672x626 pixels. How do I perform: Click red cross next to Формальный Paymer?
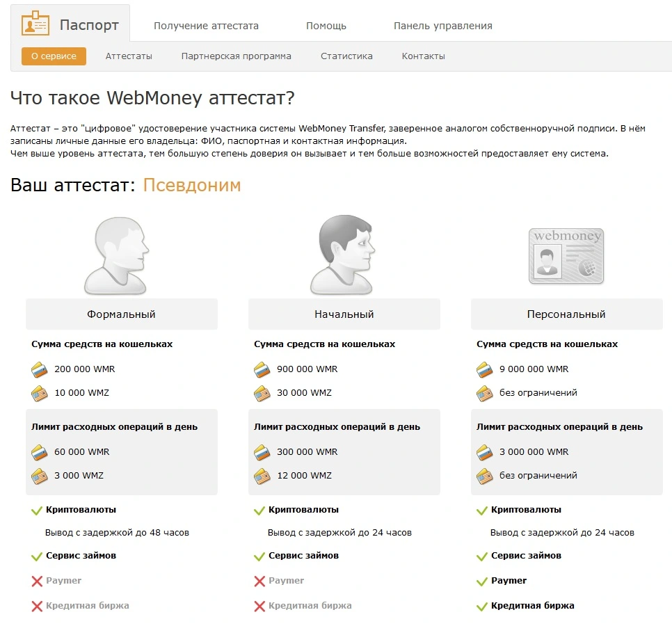[37, 581]
